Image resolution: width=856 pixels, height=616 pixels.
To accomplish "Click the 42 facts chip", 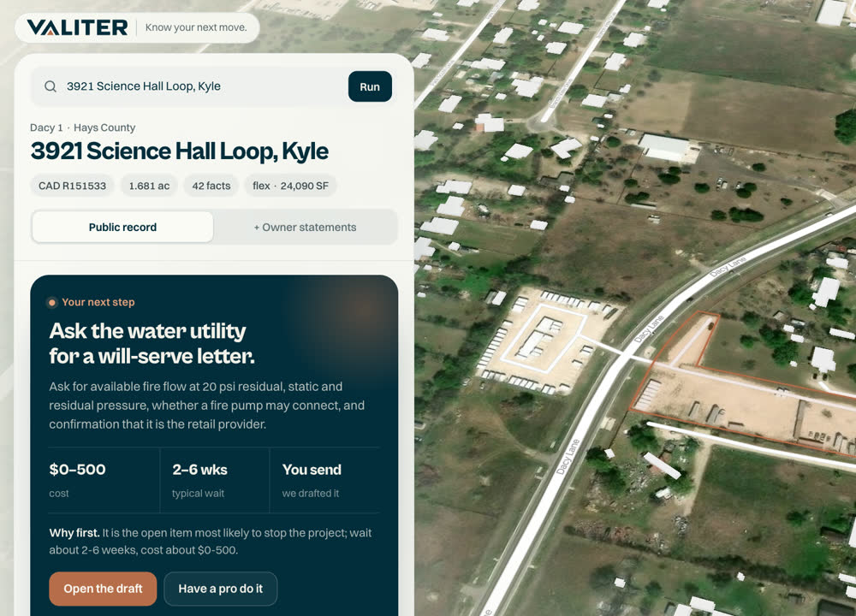I will [211, 186].
